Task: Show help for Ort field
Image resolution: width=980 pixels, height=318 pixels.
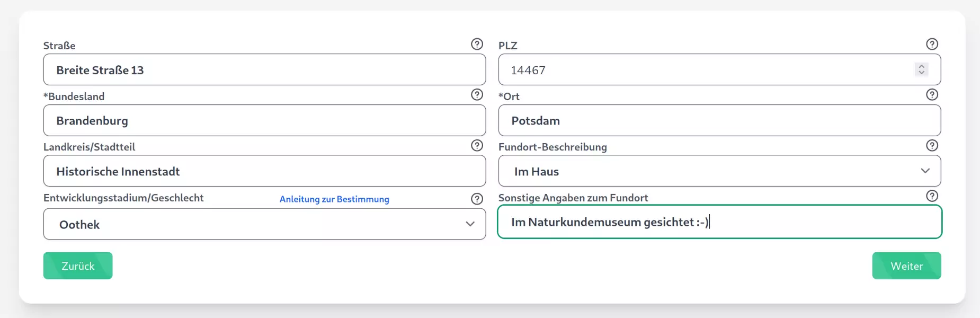Action: pyautogui.click(x=932, y=94)
